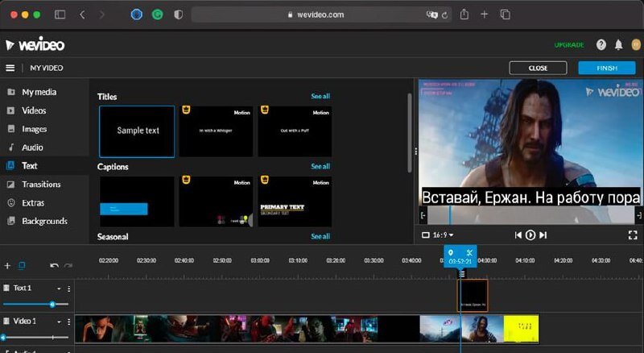Click the Safari sidebar toggle
Image resolution: width=644 pixels, height=353 pixels.
click(60, 15)
